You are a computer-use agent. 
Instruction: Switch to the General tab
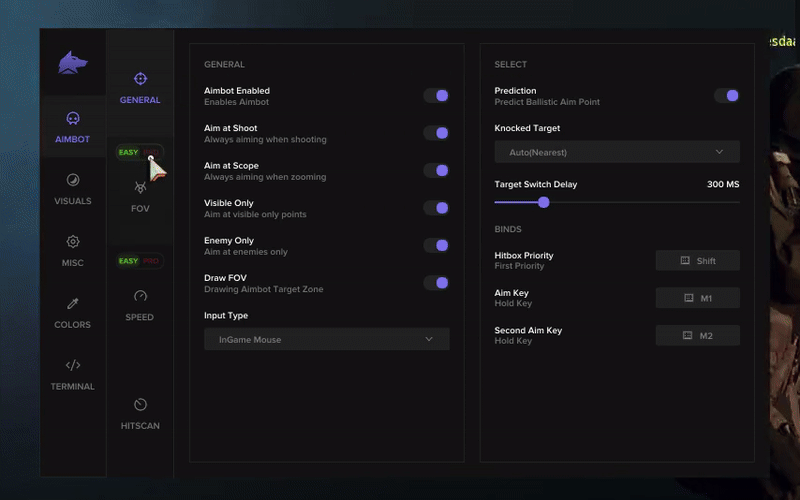click(x=140, y=87)
